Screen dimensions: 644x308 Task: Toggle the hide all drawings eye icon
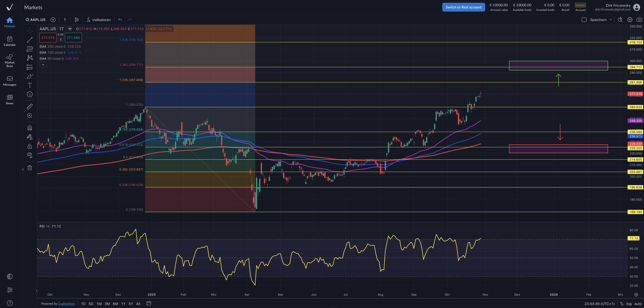(30, 155)
